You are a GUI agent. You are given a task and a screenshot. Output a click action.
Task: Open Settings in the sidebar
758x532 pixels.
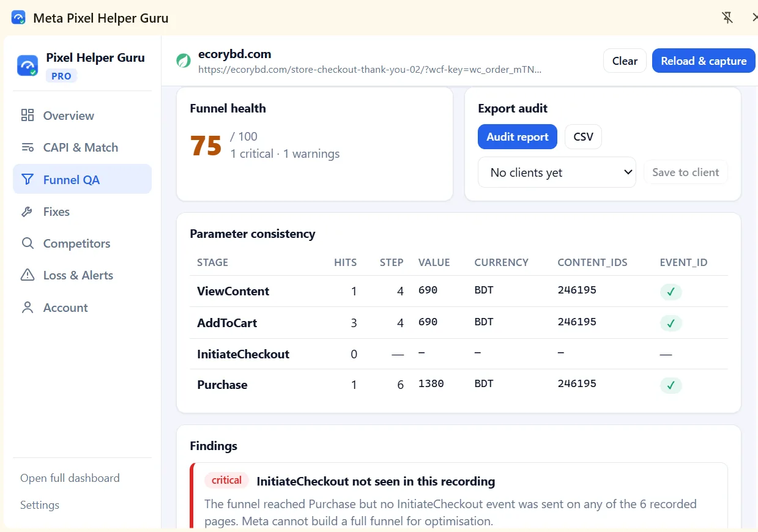(40, 505)
